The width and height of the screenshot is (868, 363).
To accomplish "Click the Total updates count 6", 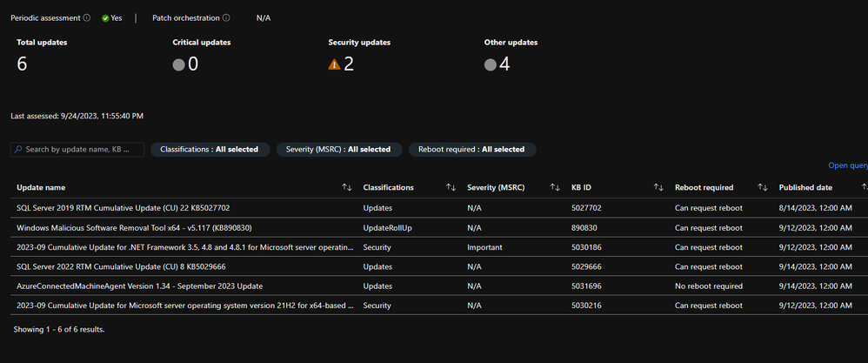I will click(22, 64).
